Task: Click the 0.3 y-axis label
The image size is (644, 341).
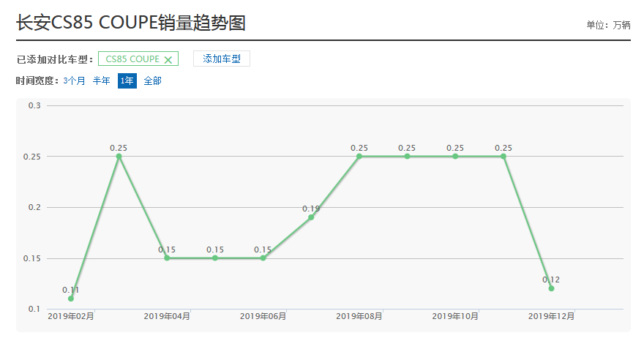Action: pos(34,105)
